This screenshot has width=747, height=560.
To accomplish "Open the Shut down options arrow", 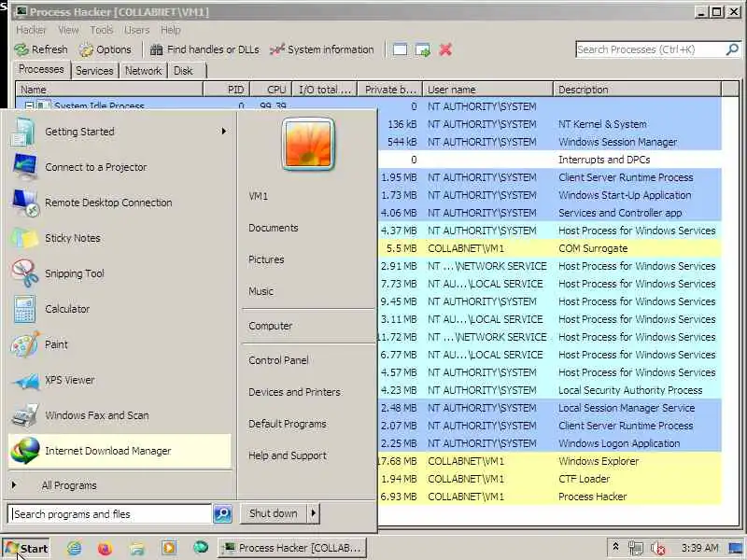I will coord(313,513).
